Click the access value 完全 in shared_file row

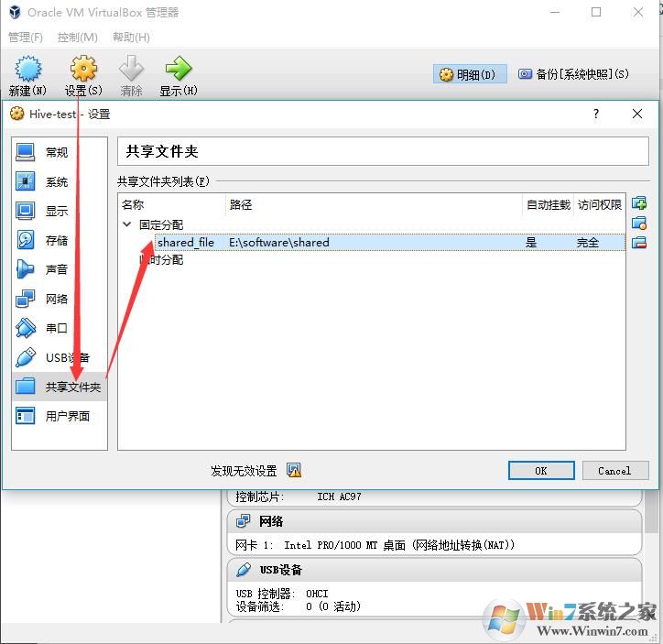tap(588, 242)
